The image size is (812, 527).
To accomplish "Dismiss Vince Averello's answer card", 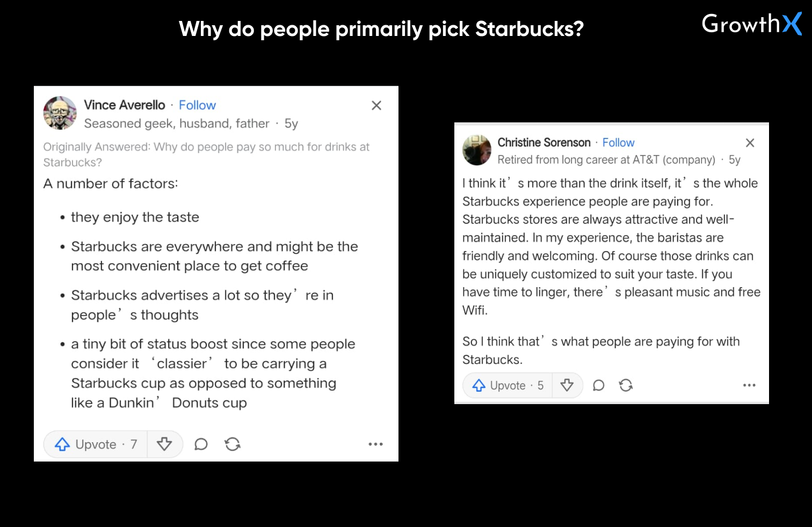I will [376, 106].
